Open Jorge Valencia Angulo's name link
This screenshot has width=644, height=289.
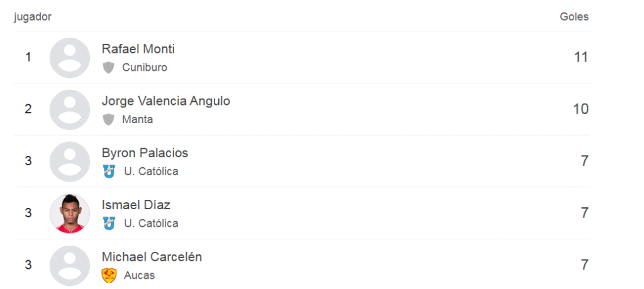tap(166, 101)
